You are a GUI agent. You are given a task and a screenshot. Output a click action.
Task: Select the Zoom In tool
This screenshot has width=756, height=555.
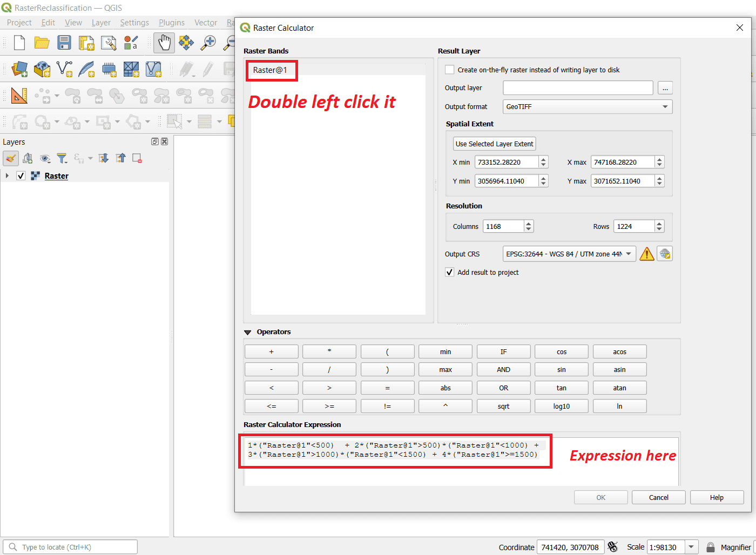(x=208, y=42)
